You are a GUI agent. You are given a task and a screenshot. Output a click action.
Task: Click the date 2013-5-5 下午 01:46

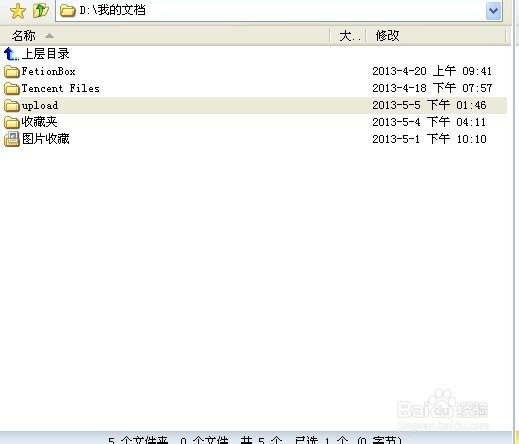(x=429, y=105)
